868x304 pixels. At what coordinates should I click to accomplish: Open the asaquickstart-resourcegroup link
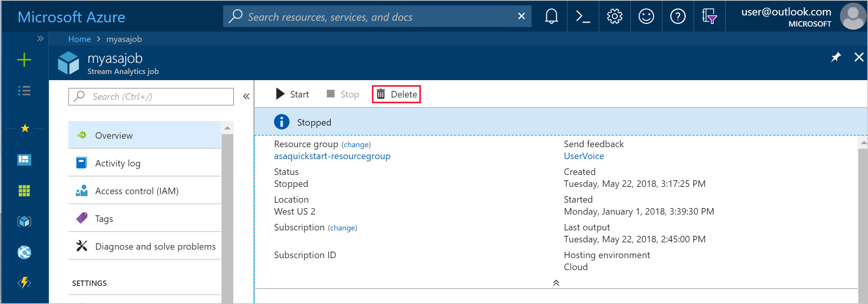pos(332,156)
